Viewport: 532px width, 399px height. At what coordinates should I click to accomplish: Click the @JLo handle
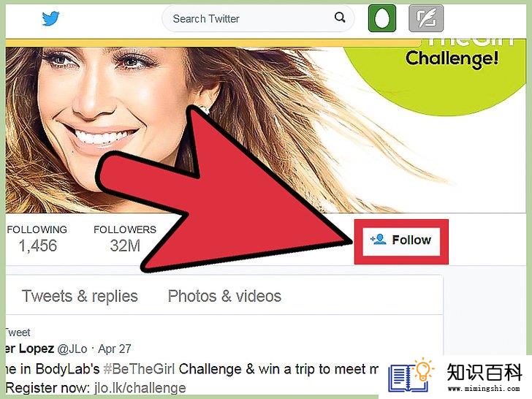pos(72,349)
